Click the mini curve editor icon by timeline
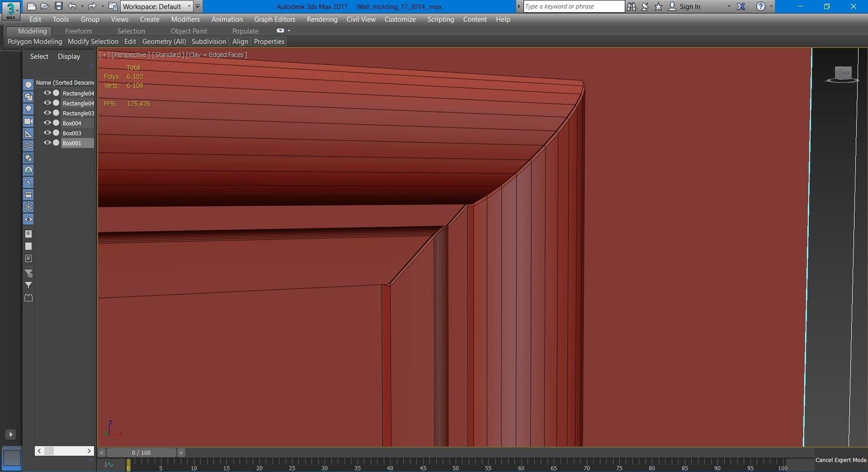 (x=108, y=465)
